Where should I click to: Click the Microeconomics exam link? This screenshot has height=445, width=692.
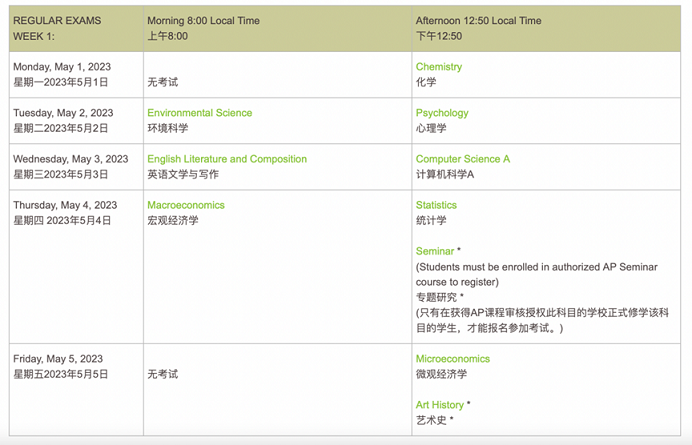coord(453,358)
